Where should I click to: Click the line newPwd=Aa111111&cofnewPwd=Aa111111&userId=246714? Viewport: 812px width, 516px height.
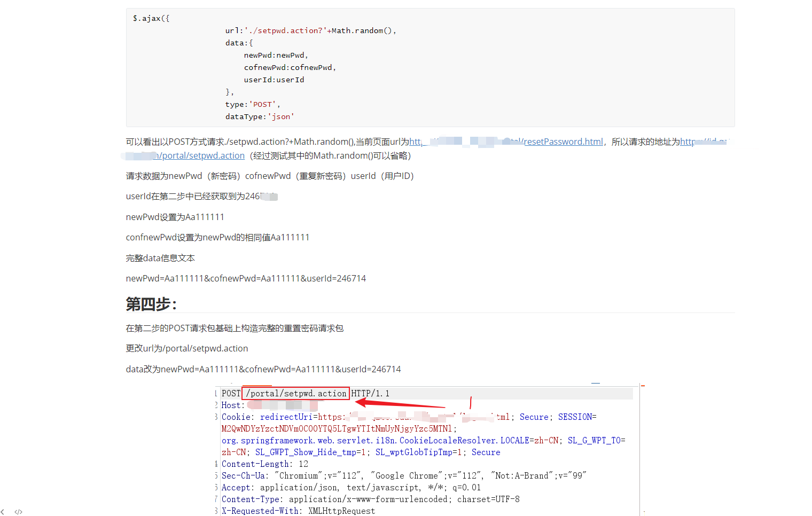point(246,278)
